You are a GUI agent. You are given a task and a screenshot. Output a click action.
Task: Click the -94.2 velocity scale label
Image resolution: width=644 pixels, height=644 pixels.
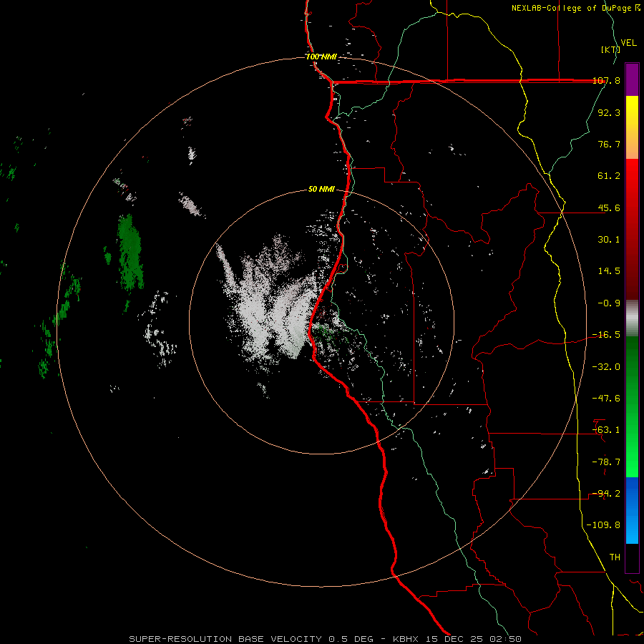click(607, 494)
